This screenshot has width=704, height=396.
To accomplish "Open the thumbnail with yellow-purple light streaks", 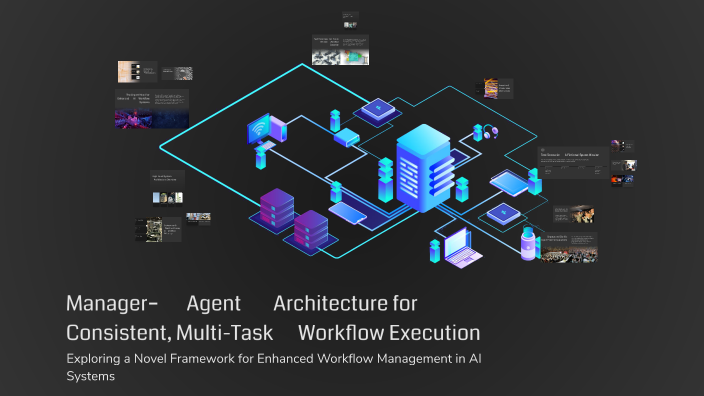I will (494, 88).
